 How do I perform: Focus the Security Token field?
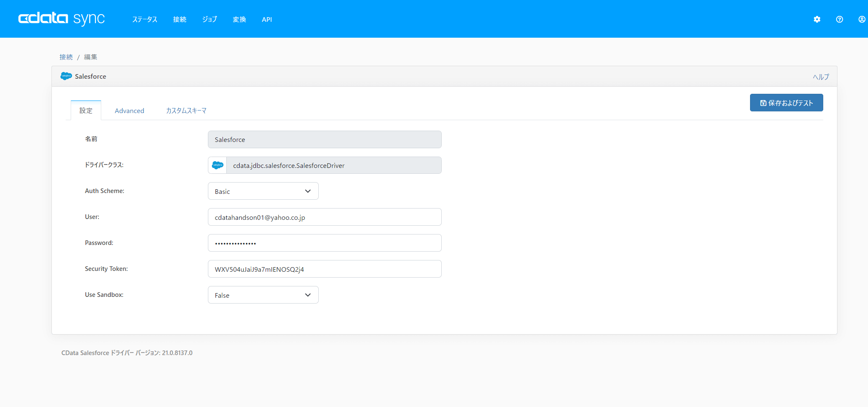(325, 269)
